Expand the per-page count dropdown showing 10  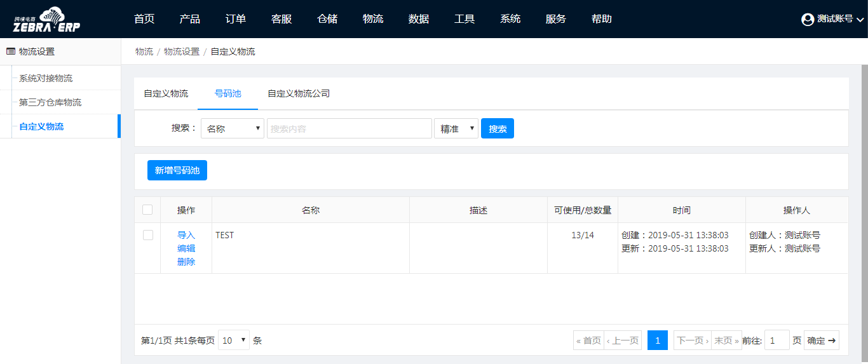point(234,340)
